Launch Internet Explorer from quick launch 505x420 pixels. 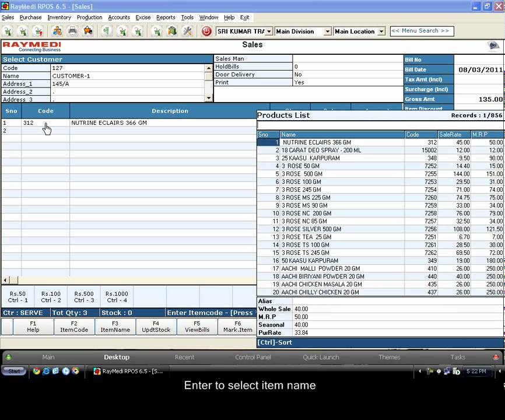pos(46,371)
